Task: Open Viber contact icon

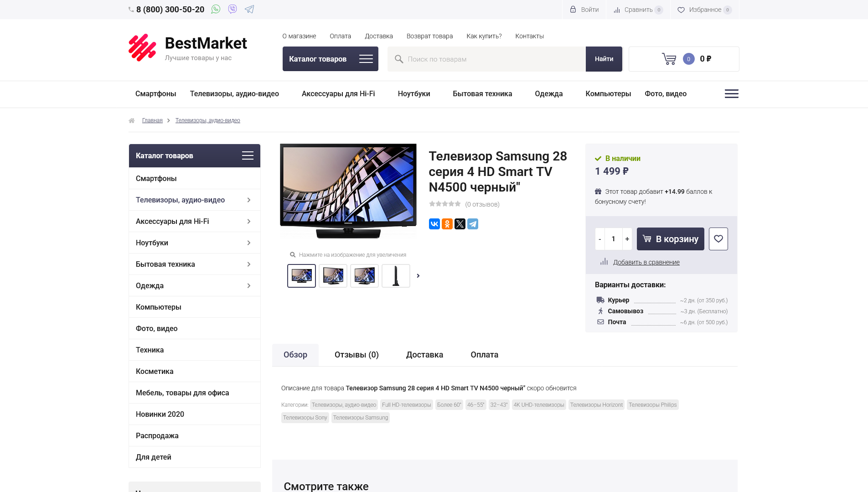Action: click(232, 9)
